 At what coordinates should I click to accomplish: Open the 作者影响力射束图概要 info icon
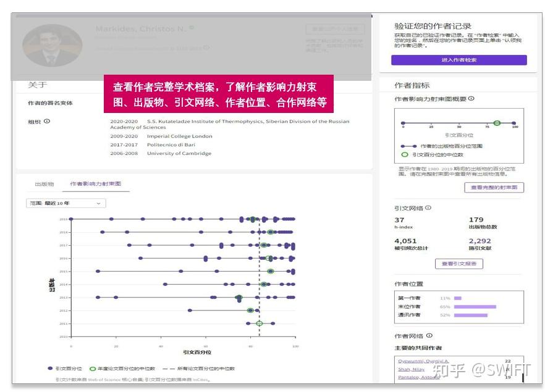[472, 99]
